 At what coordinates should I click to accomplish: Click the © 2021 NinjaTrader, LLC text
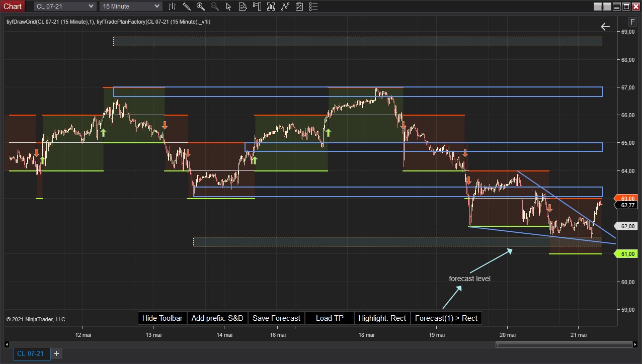click(x=36, y=319)
